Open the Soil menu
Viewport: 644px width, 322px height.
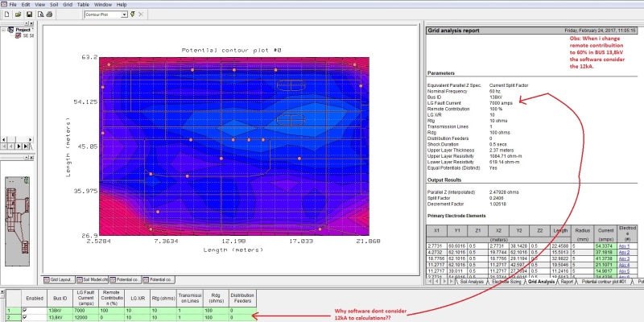coord(54,5)
